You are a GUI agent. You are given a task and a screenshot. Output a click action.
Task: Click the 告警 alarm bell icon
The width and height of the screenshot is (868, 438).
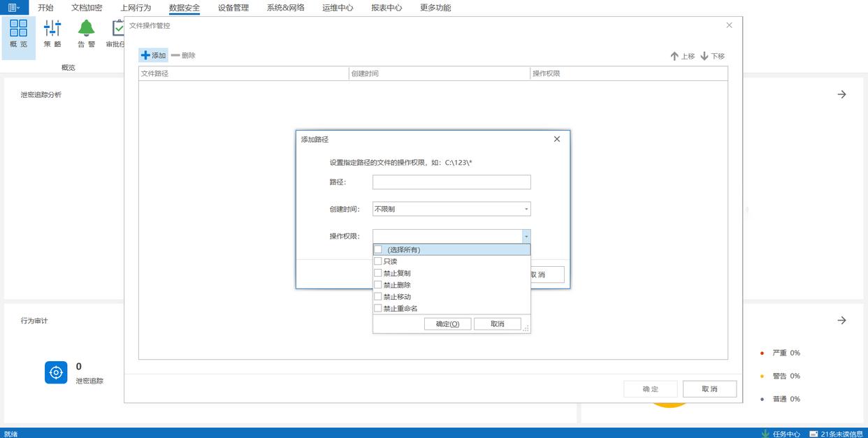(86, 29)
